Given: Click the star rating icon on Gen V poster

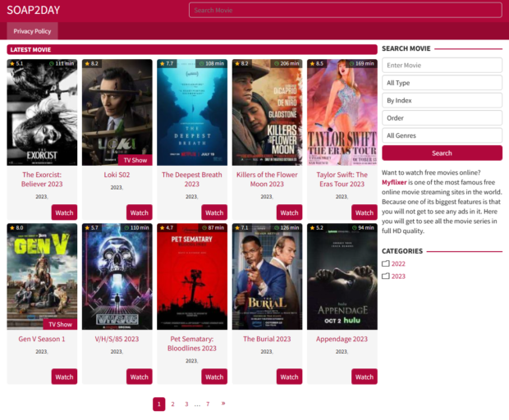Looking at the screenshot, I should (11, 228).
